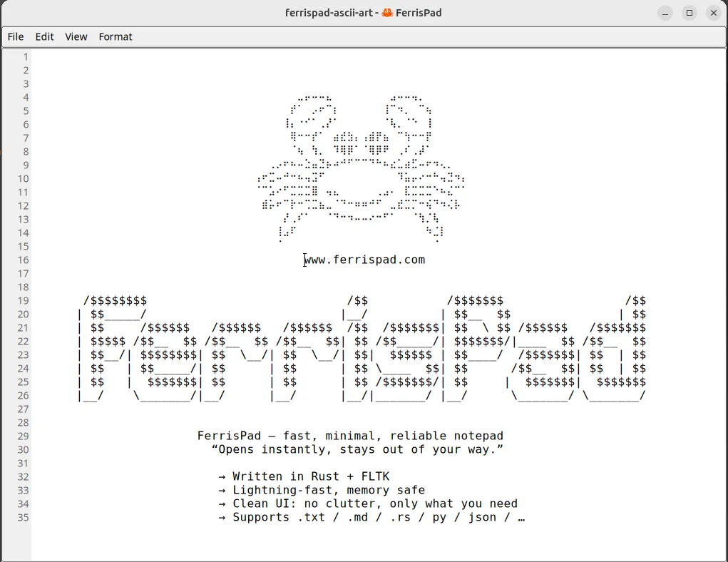The image size is (728, 562).
Task: Maximize the FerrisPad window
Action: click(689, 13)
